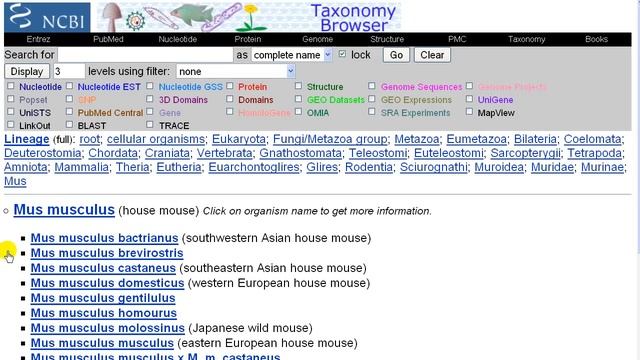This screenshot has height=360, width=640.
Task: Check the MapView checkbox
Action: 469,111
